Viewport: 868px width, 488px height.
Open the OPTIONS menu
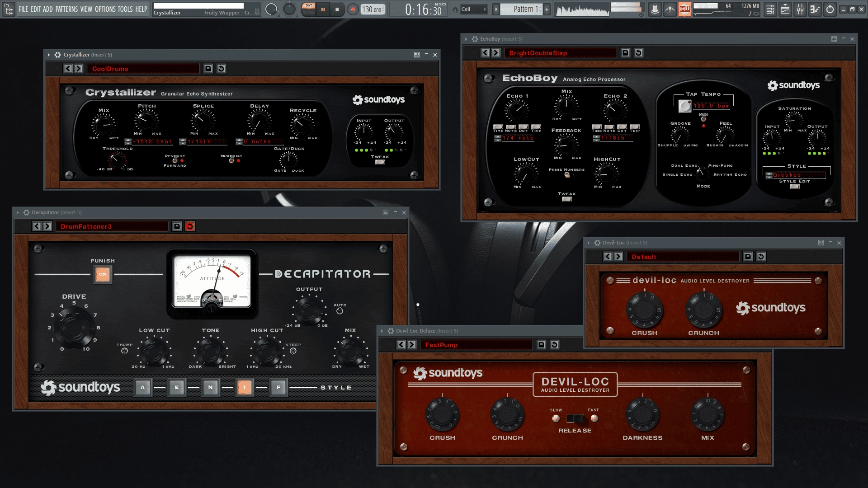(x=105, y=9)
